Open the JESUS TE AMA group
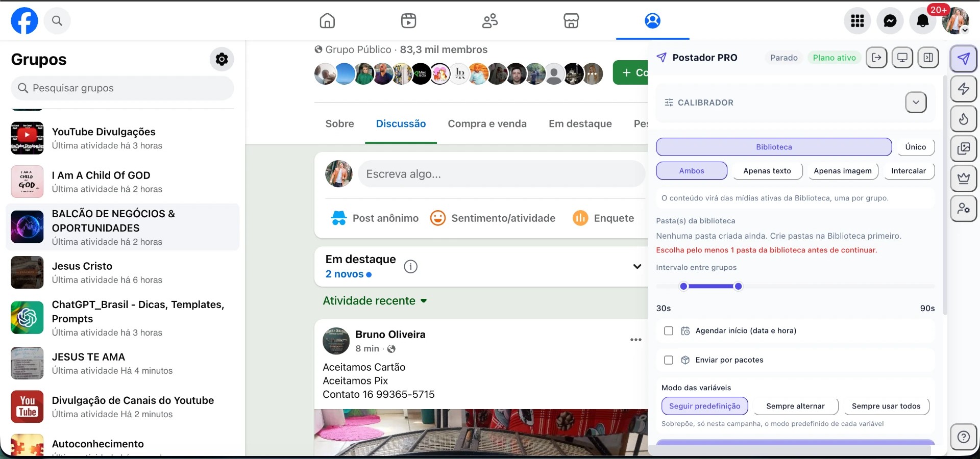 pyautogui.click(x=122, y=364)
